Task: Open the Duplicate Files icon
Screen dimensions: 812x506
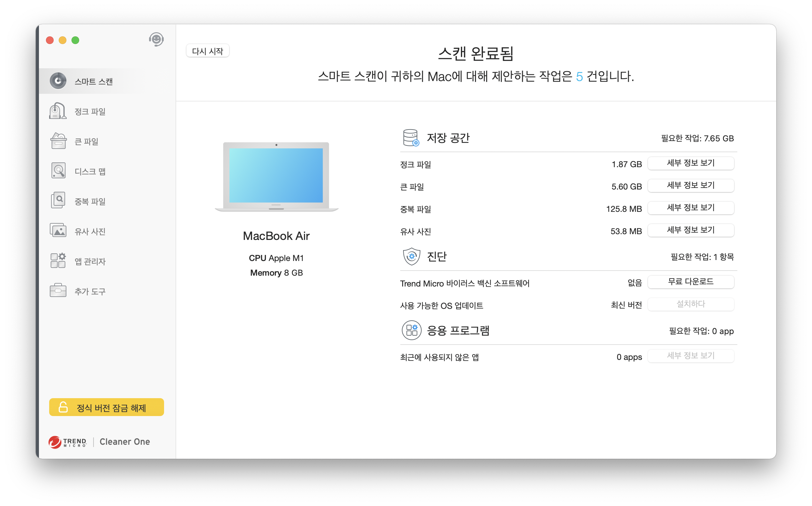Action: point(58,201)
